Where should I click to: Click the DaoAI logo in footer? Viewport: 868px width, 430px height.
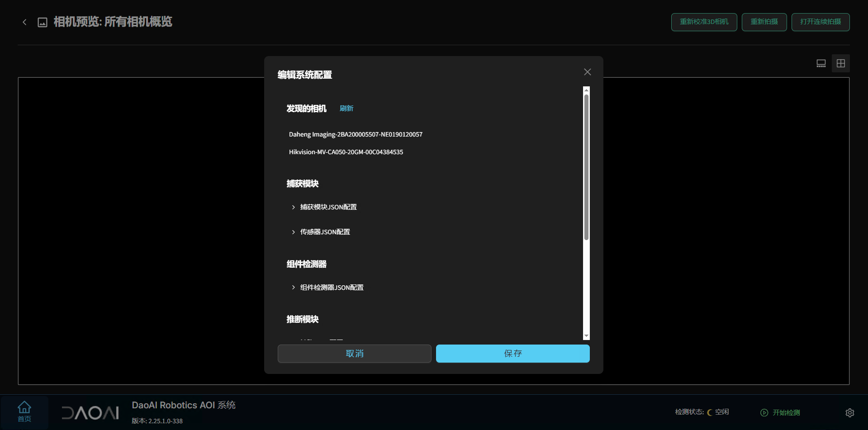coord(90,412)
